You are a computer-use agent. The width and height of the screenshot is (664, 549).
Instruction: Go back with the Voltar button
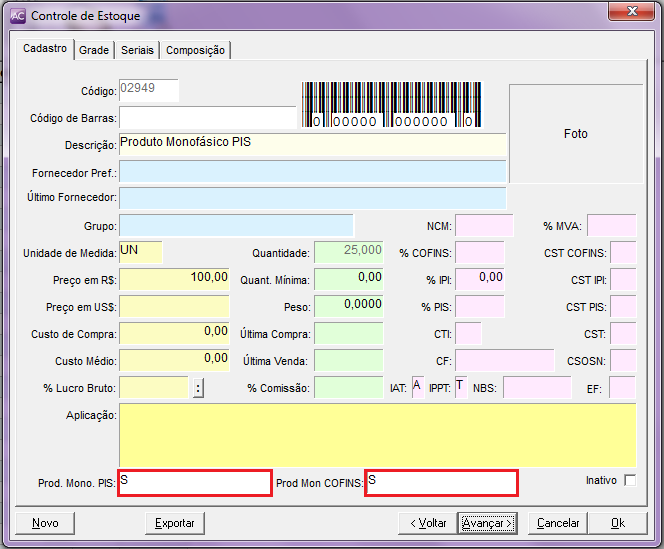(426, 523)
